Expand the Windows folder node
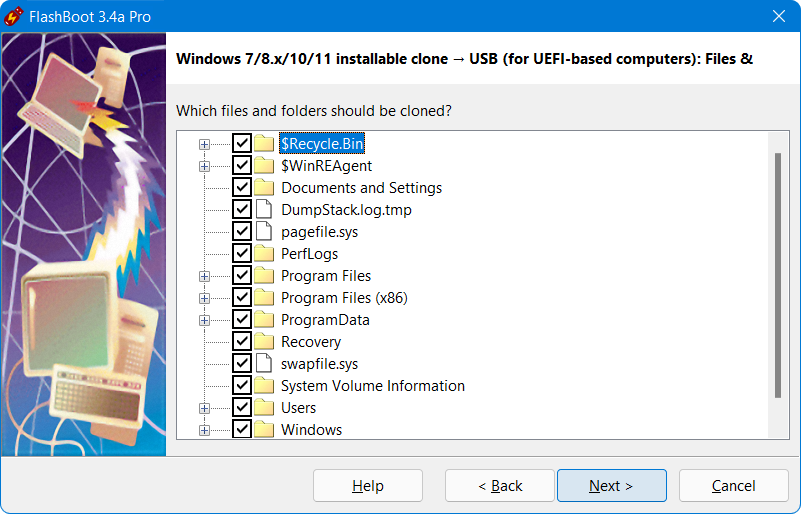The image size is (801, 514). 204,429
